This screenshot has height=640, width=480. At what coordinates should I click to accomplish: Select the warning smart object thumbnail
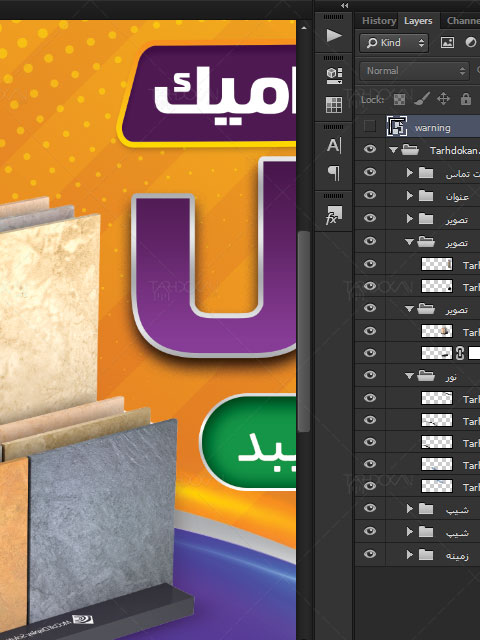[x=397, y=126]
